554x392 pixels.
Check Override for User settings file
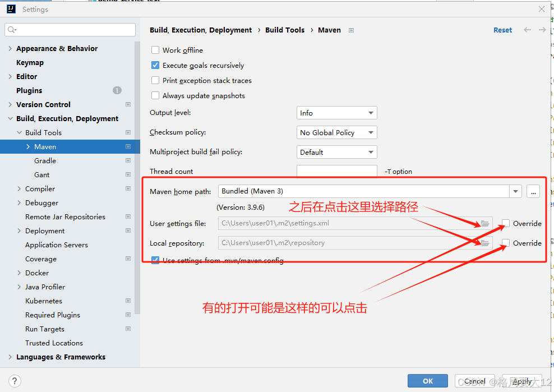(x=506, y=223)
